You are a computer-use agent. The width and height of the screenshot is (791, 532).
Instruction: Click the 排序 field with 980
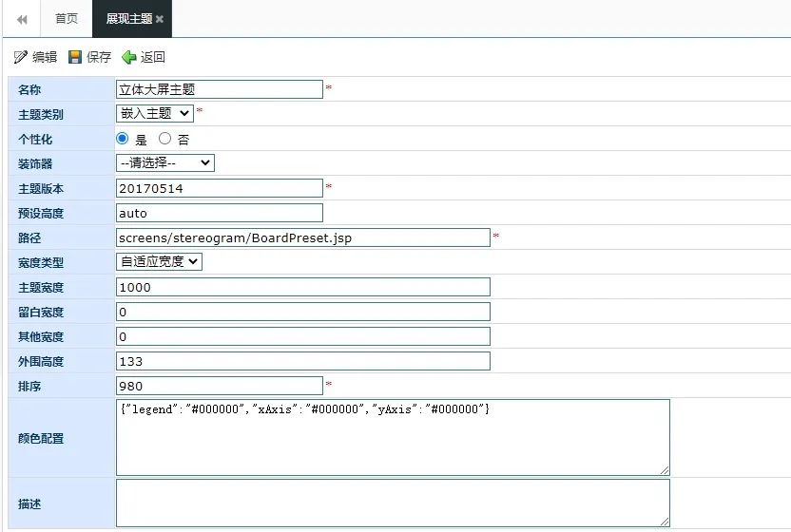(x=220, y=386)
